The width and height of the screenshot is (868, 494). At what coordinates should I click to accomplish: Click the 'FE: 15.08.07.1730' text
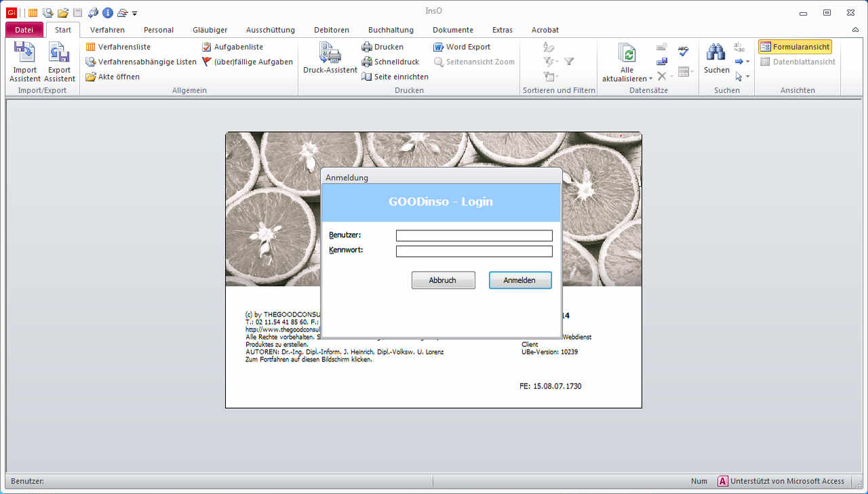550,386
